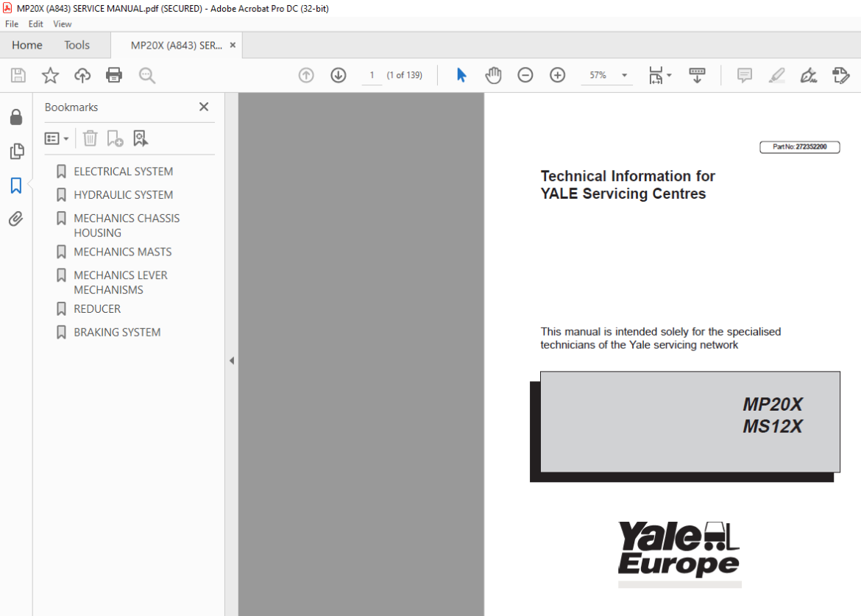The width and height of the screenshot is (861, 616).
Task: Expand the bookmark options menu
Action: click(57, 138)
